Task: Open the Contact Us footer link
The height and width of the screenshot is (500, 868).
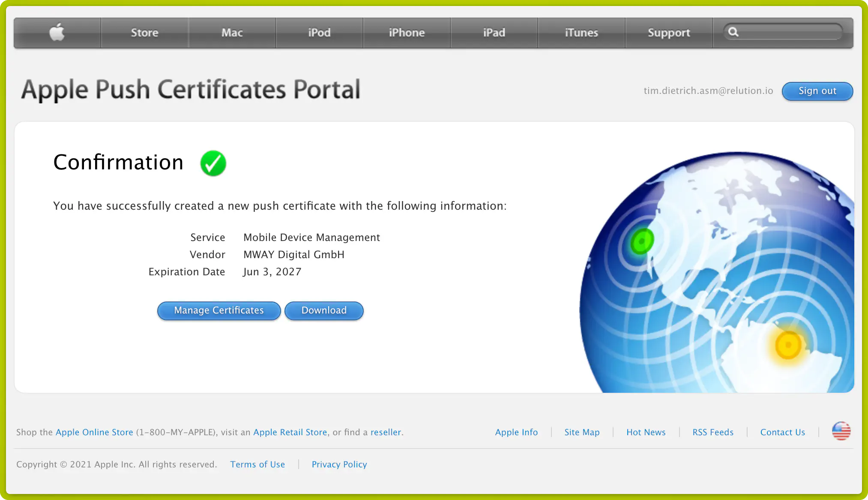Action: coord(782,432)
